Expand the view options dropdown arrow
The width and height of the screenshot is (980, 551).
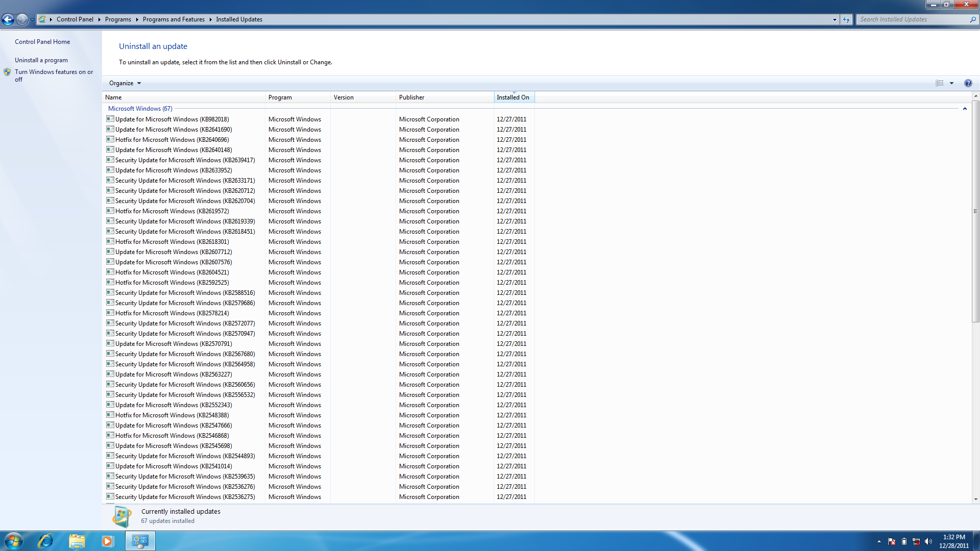951,83
